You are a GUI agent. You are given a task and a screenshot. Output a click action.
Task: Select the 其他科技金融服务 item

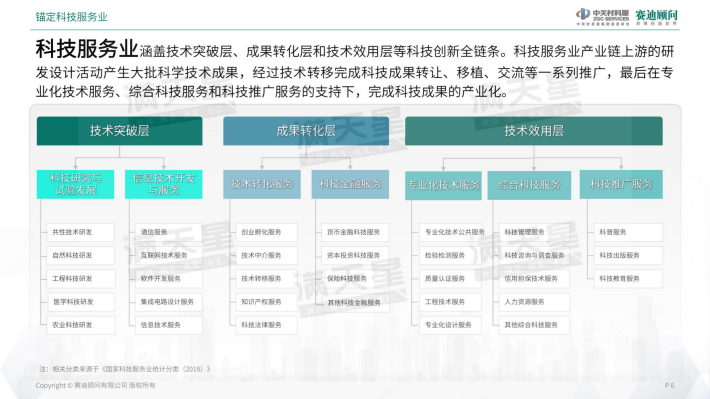355,303
